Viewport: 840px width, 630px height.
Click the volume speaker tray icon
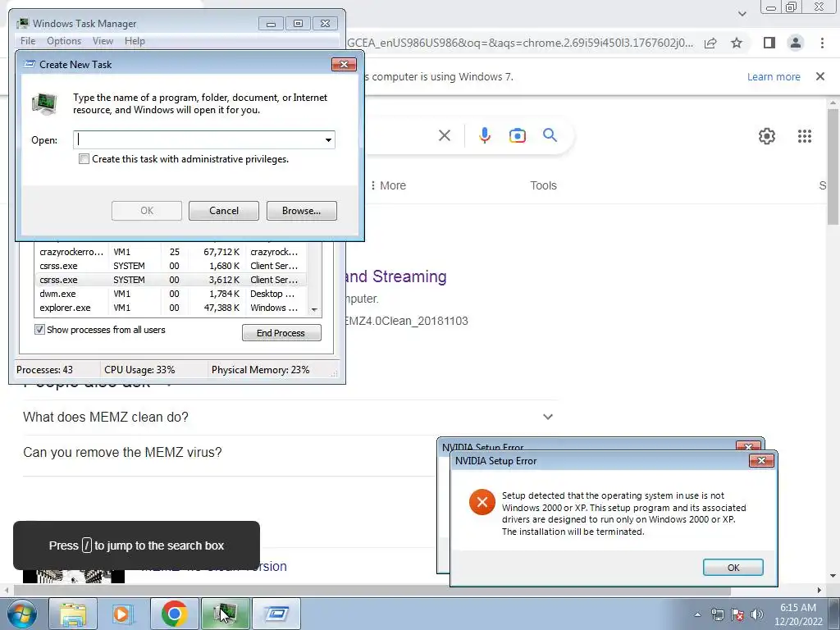coord(757,614)
